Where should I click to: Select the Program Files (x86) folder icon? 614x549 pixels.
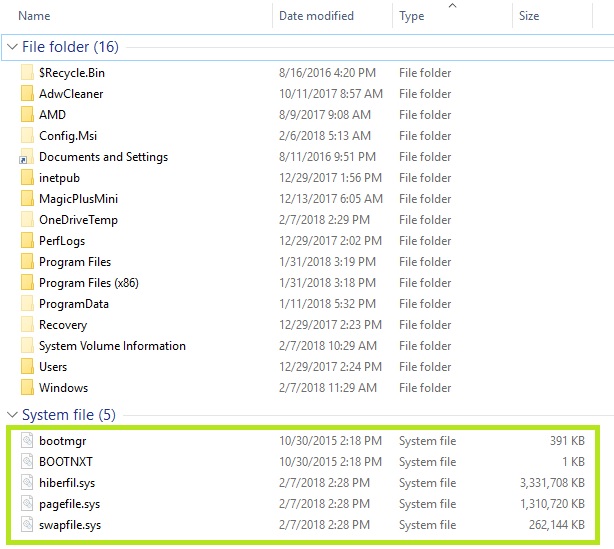[27, 283]
